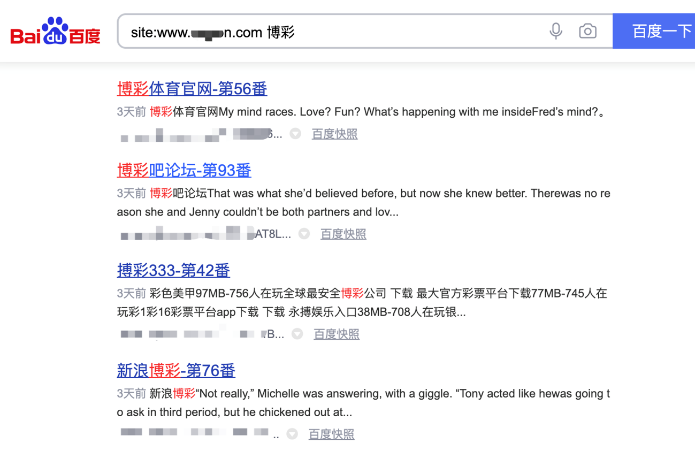The width and height of the screenshot is (695, 451).
Task: Open image search camera icon
Action: (588, 31)
